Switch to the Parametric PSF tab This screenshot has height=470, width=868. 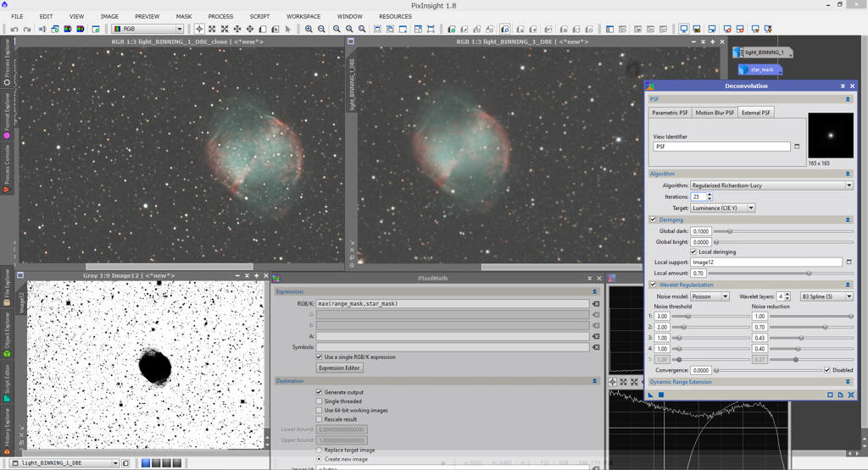pos(670,113)
